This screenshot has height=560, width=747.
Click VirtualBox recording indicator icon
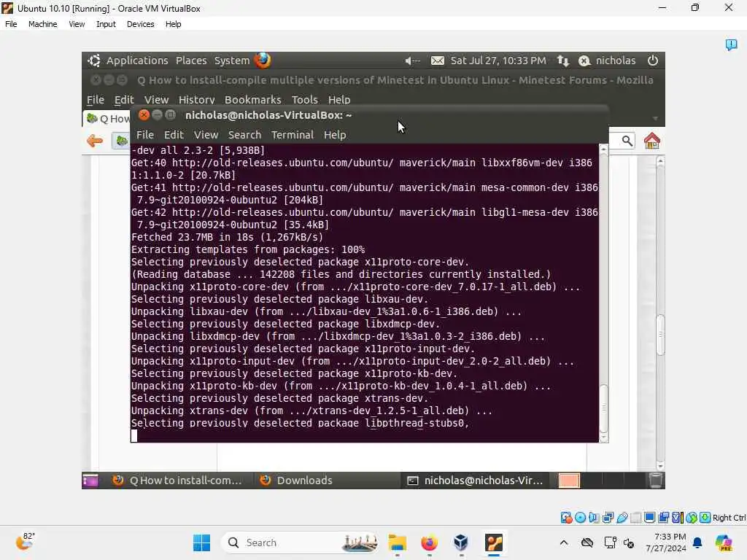point(664,518)
